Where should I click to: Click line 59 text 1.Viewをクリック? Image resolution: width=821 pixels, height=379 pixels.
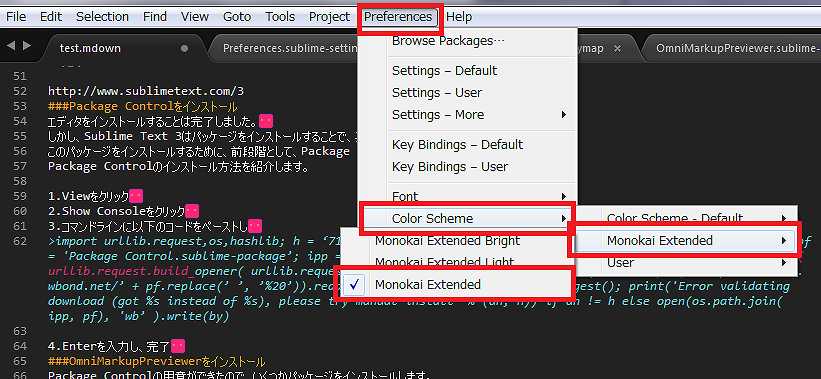pyautogui.click(x=88, y=197)
